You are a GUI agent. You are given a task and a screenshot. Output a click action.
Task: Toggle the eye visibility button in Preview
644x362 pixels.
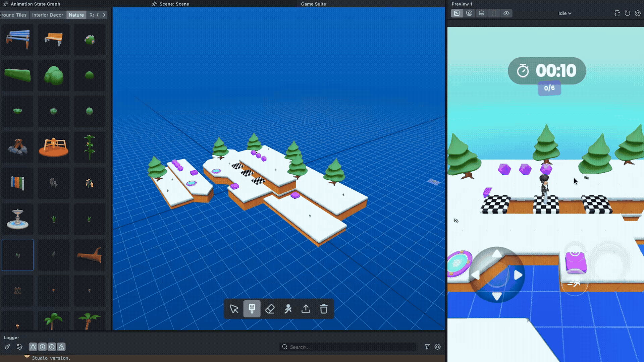506,13
